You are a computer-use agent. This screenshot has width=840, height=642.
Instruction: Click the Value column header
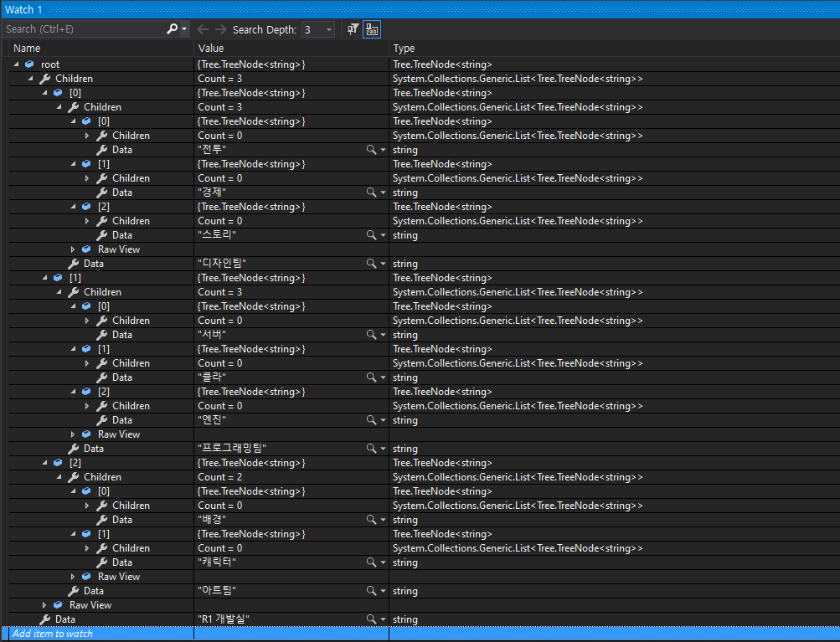[x=211, y=49]
